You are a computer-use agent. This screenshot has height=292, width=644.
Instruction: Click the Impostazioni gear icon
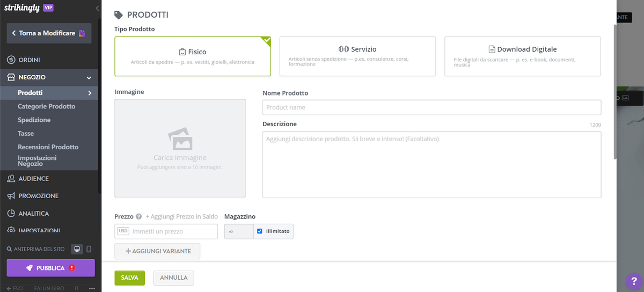11,230
